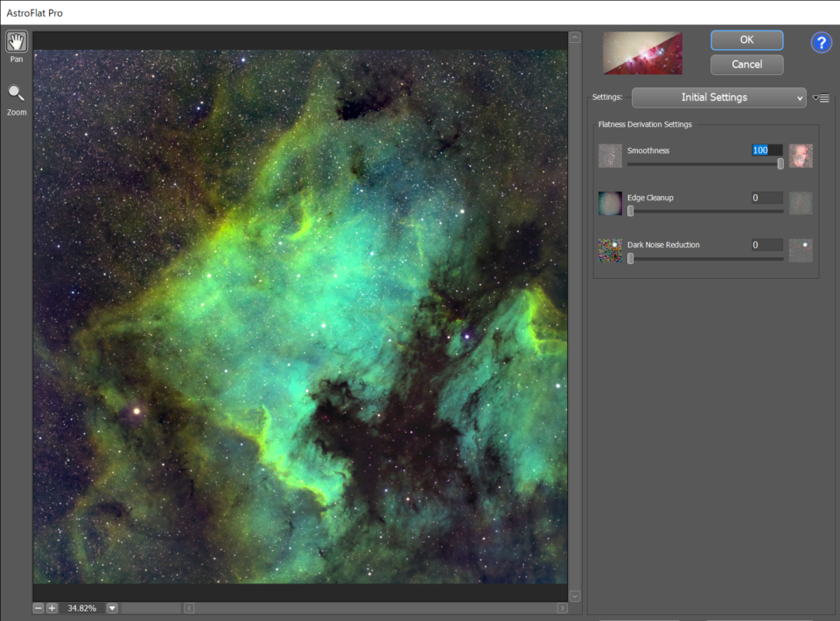Click the vertical scrollbar of the preview
Screen dimensions: 840x621
575,315
